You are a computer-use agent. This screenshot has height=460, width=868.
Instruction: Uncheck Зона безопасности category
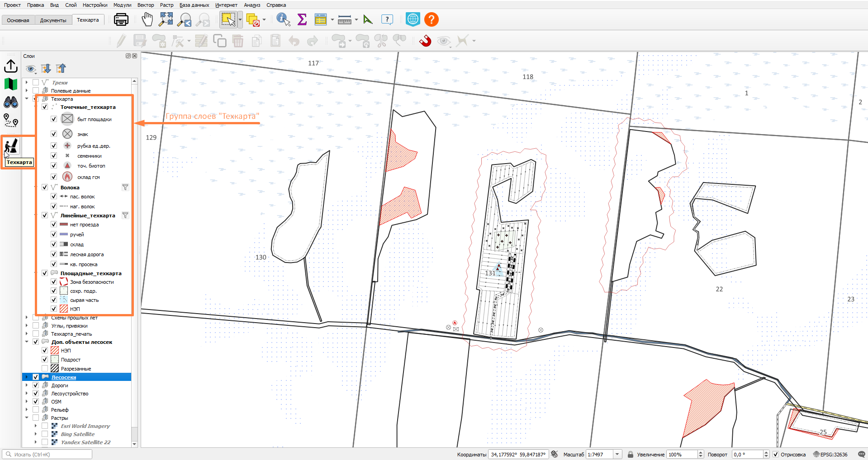coord(54,282)
